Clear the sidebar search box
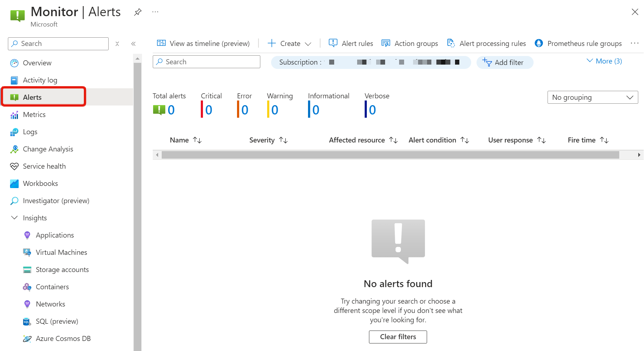644x351 pixels. click(117, 44)
